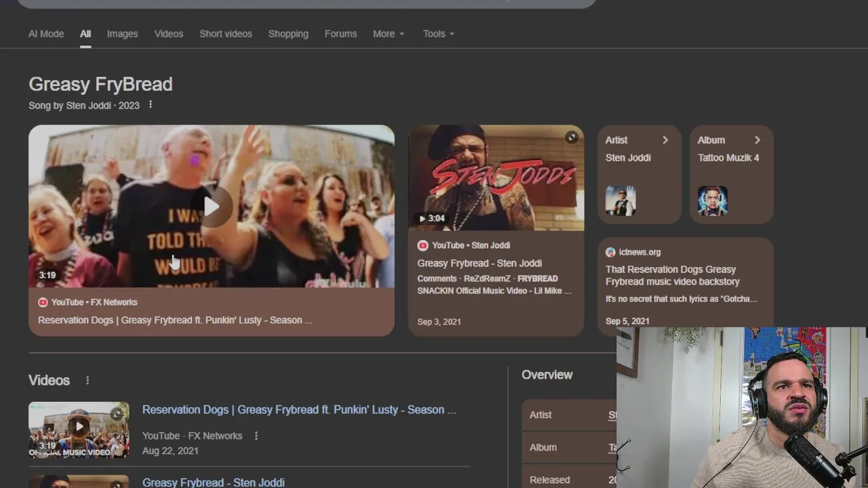This screenshot has width=868, height=488.
Task: Open options menu next to Videos heading
Action: [x=87, y=380]
